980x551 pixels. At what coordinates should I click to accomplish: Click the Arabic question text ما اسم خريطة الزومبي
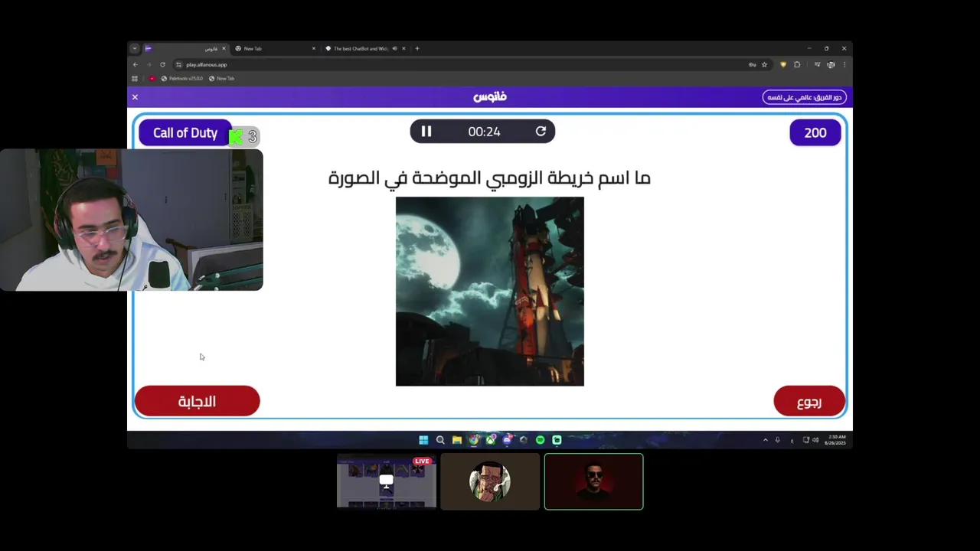click(x=490, y=178)
